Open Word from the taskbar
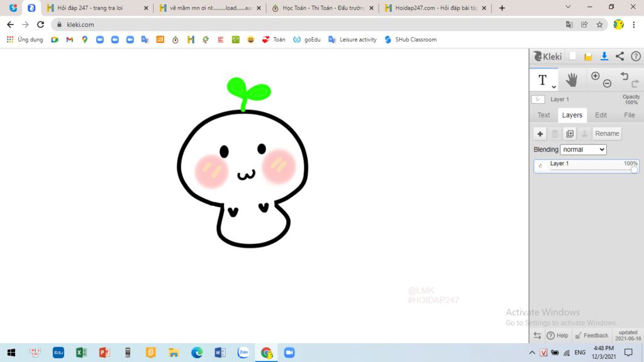The width and height of the screenshot is (644, 362). click(x=219, y=353)
